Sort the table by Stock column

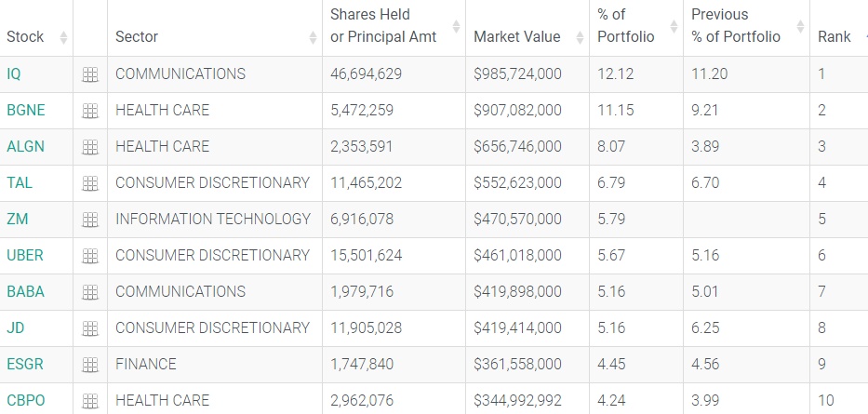(25, 37)
